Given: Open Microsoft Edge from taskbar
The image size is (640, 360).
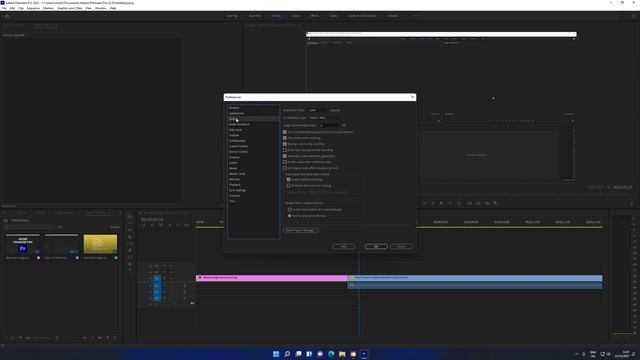Looking at the screenshot, I should tap(331, 354).
